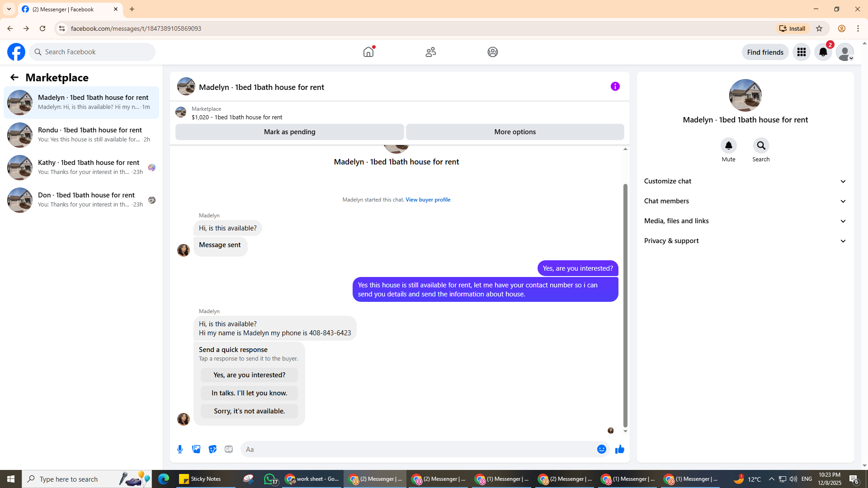Open the volume control in system tray

click(793, 479)
